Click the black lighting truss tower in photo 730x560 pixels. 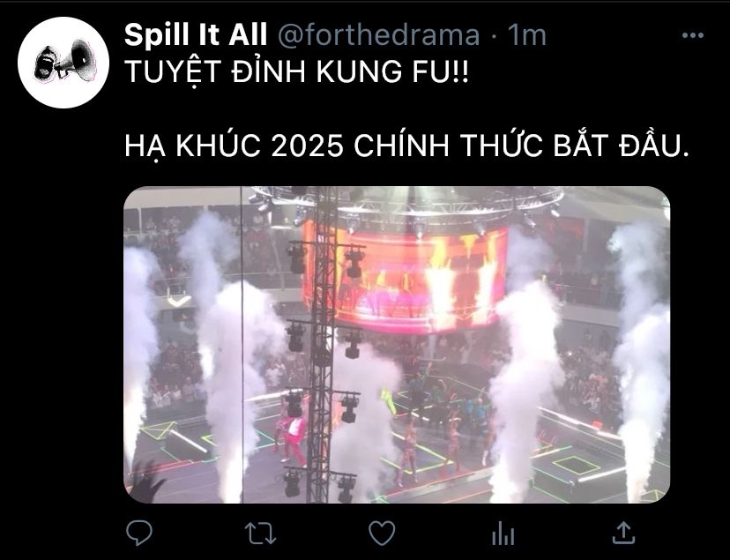coord(323,345)
